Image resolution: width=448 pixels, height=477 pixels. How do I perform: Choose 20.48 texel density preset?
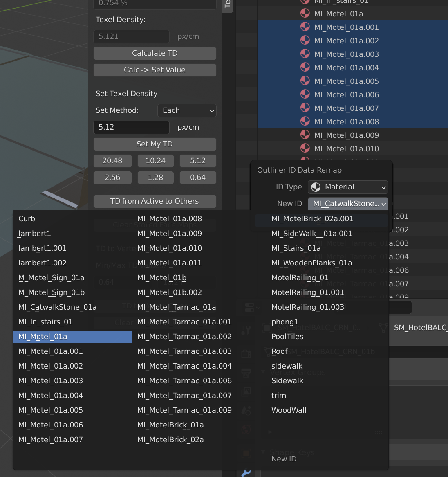point(112,161)
